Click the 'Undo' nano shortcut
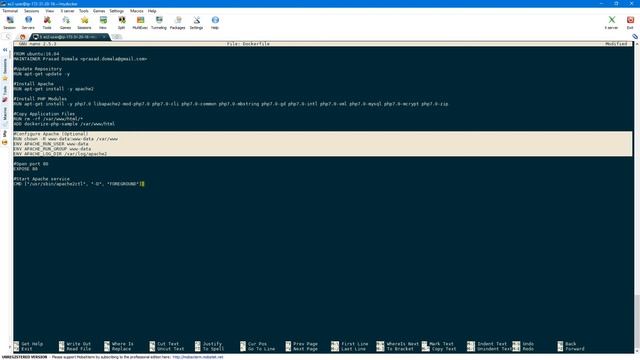 pos(523,344)
